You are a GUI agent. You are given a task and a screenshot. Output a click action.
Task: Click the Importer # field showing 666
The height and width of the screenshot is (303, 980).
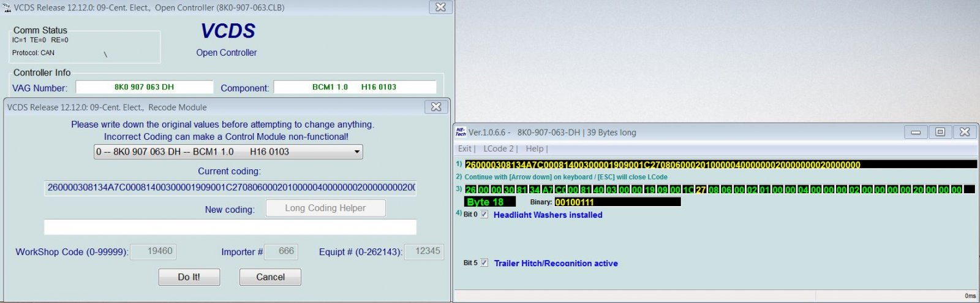pyautogui.click(x=281, y=251)
